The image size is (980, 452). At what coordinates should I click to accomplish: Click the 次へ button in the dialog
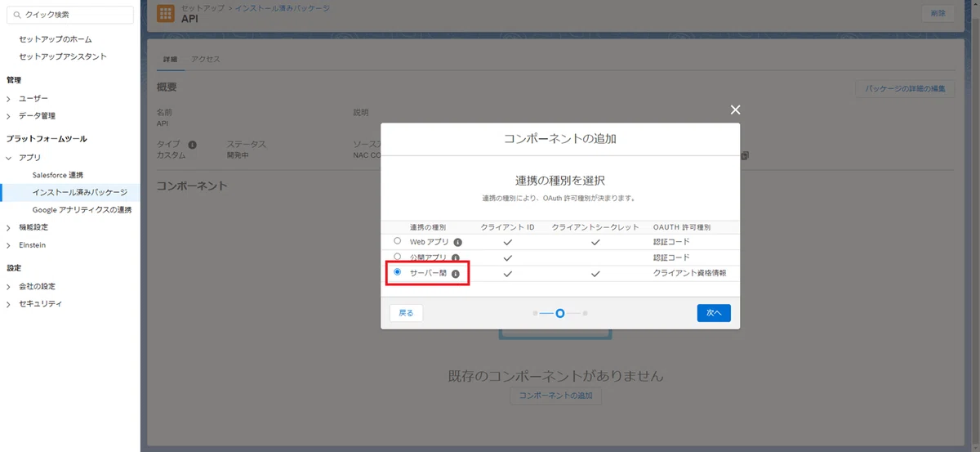[714, 313]
